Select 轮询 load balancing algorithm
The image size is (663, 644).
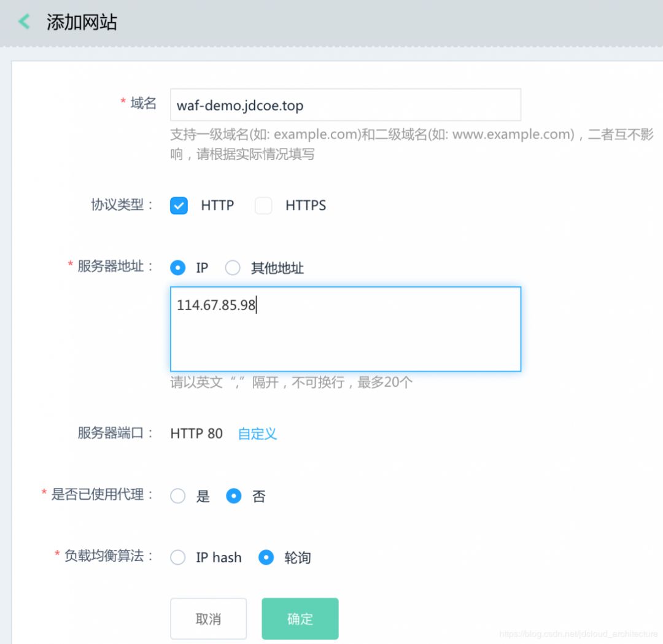click(266, 557)
